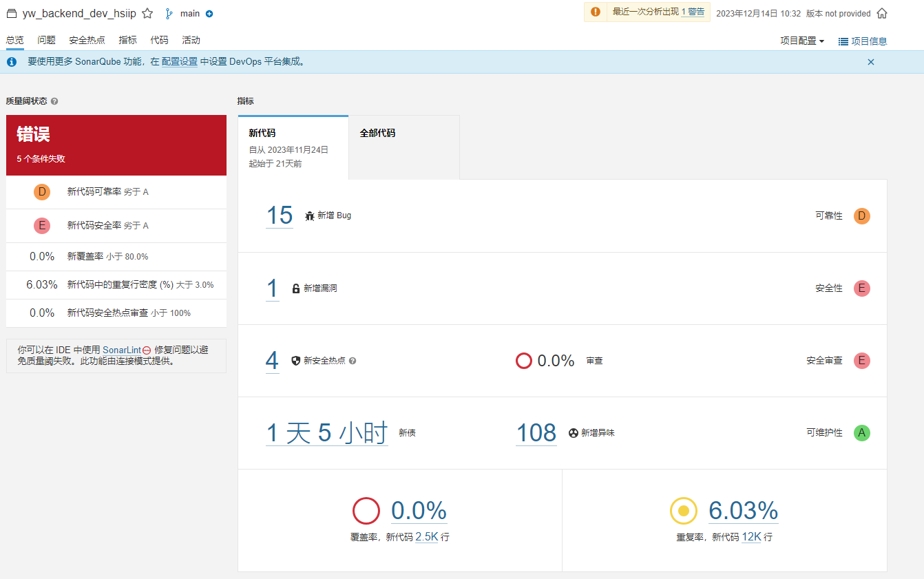Click the 108 new code smells count
Viewport: 924px width, 579px height.
point(536,433)
